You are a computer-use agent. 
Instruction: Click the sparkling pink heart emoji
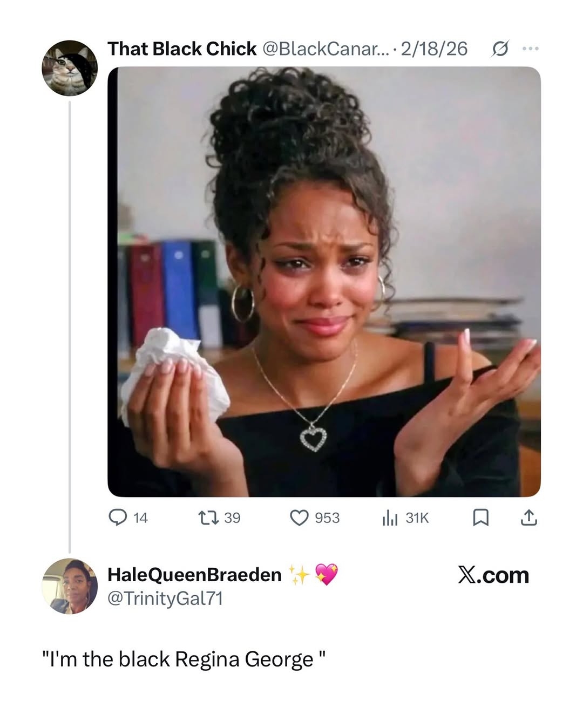[326, 574]
